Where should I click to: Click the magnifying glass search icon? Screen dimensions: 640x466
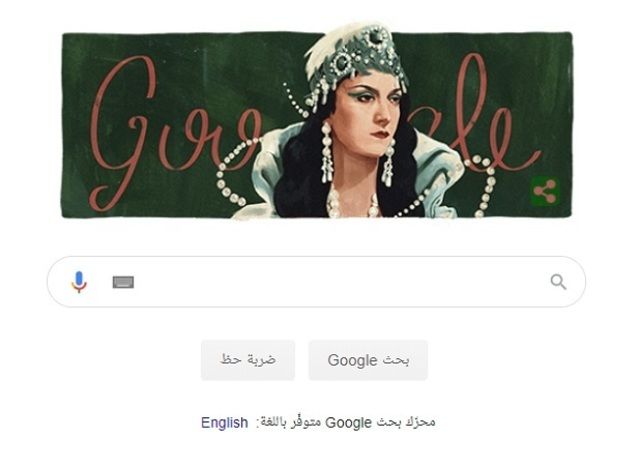(558, 282)
